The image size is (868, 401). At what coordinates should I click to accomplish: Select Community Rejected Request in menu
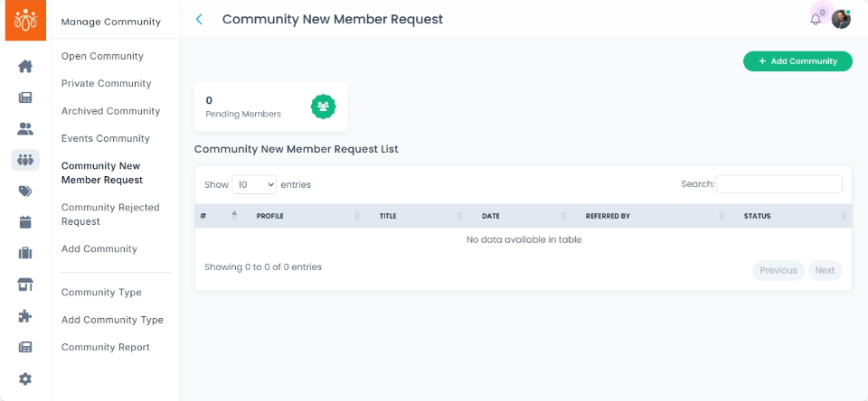tap(110, 214)
